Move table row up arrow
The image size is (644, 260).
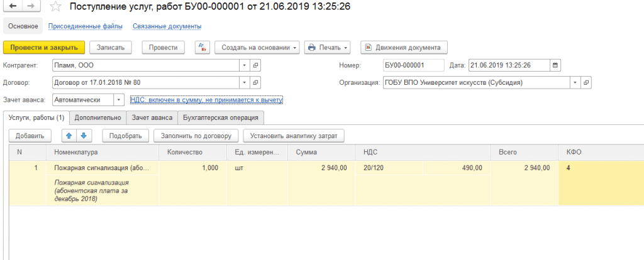(x=69, y=136)
